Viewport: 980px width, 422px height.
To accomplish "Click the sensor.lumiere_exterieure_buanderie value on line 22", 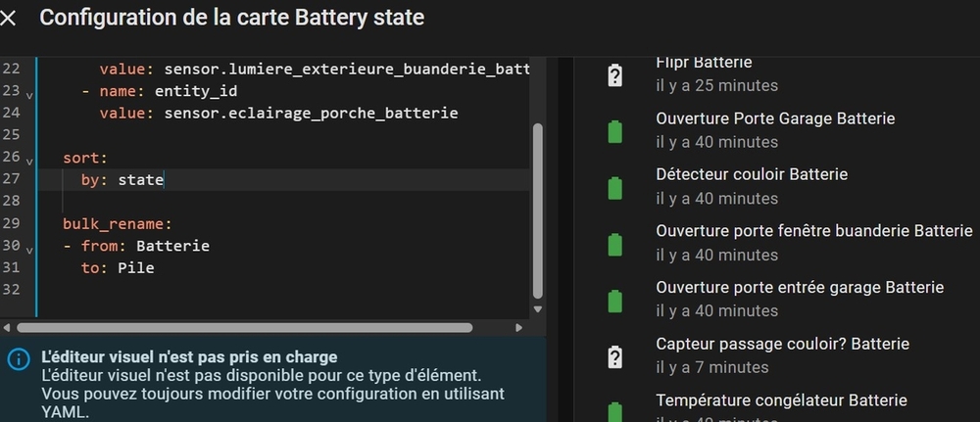I will [x=347, y=69].
